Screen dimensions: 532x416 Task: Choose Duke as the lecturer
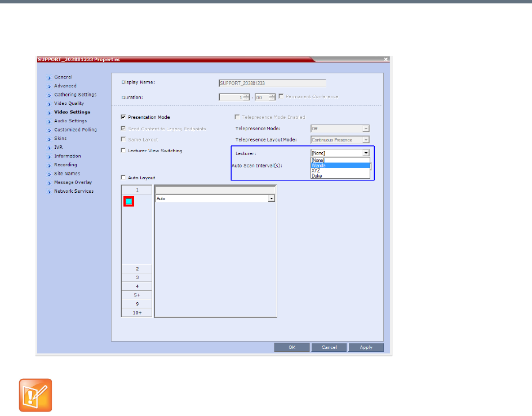(340, 176)
